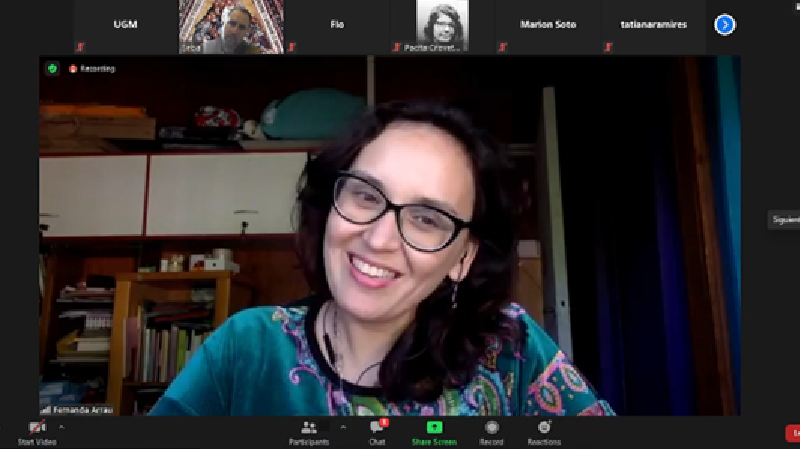
Task: Click the red Recording indicator
Action: [x=92, y=69]
